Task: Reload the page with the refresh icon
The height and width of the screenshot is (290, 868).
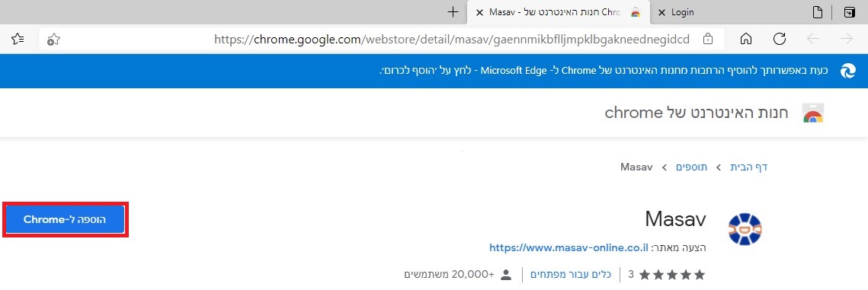Action: pyautogui.click(x=780, y=39)
